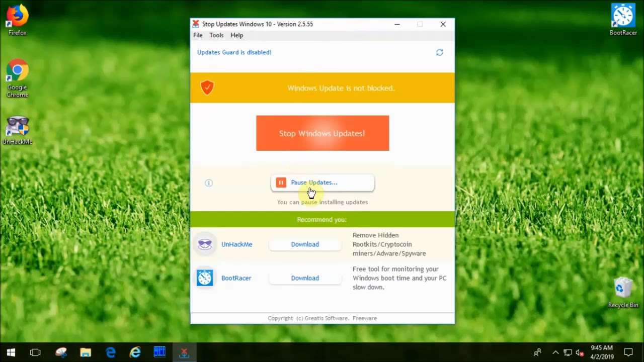Download UnHackMe using its Download button
The image size is (644, 362).
click(305, 244)
